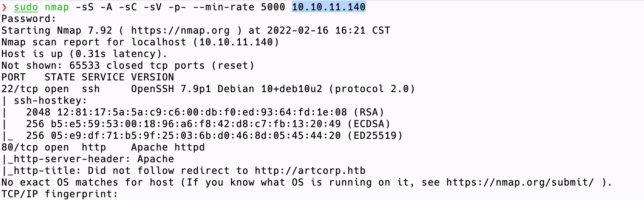Click the PORT STATE SERVICE VERSION header
The width and height of the screenshot is (644, 200).
(88, 77)
